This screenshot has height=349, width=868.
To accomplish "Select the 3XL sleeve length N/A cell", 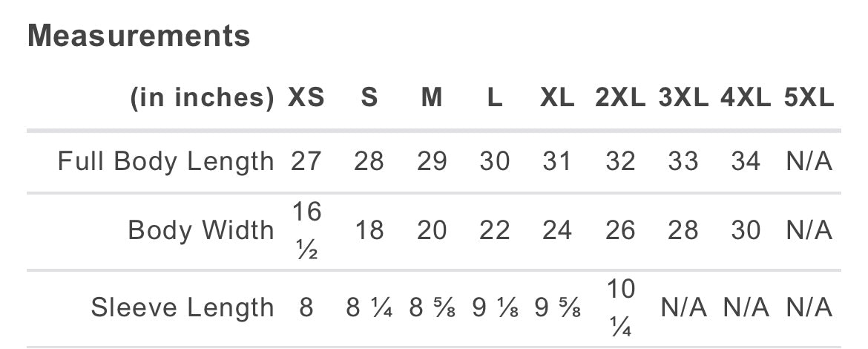I will tap(683, 307).
